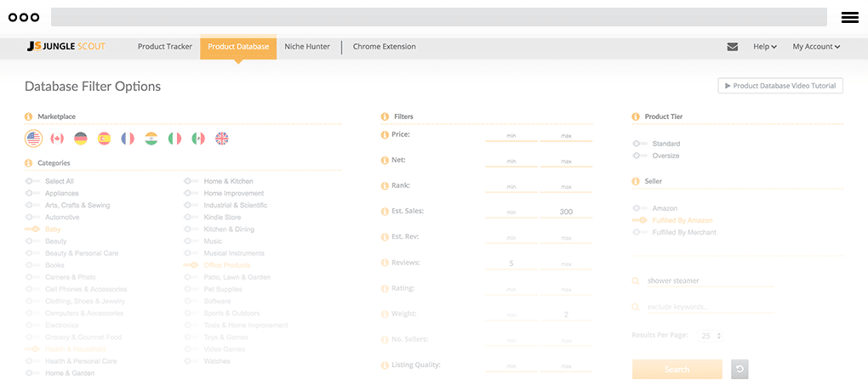Enable the Oversize product tier toggle

[x=640, y=156]
